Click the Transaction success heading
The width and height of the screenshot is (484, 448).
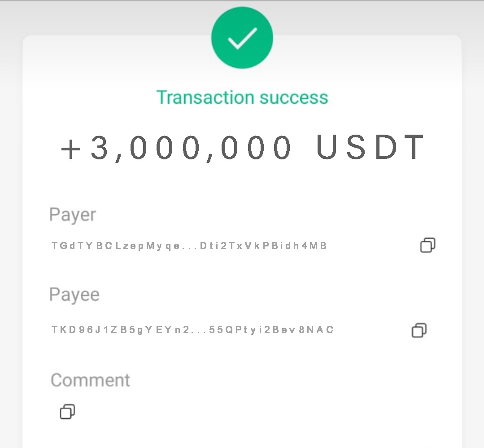242,97
